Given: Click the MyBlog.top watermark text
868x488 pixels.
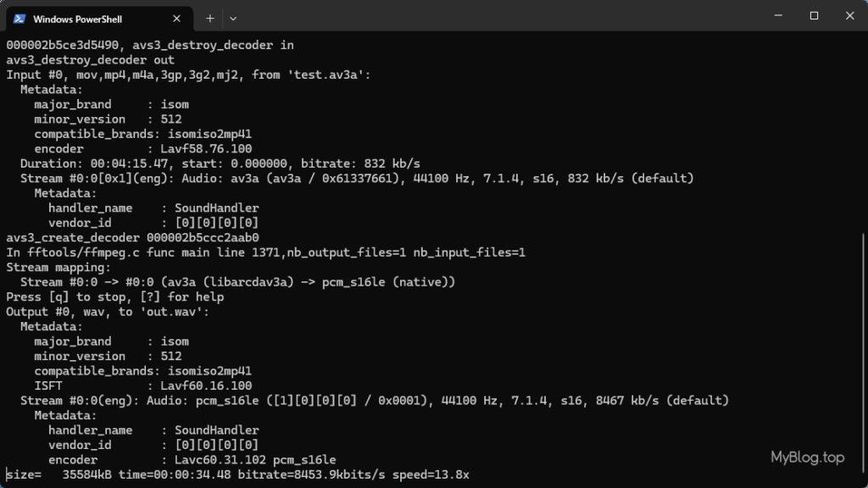Looking at the screenshot, I should click(808, 457).
